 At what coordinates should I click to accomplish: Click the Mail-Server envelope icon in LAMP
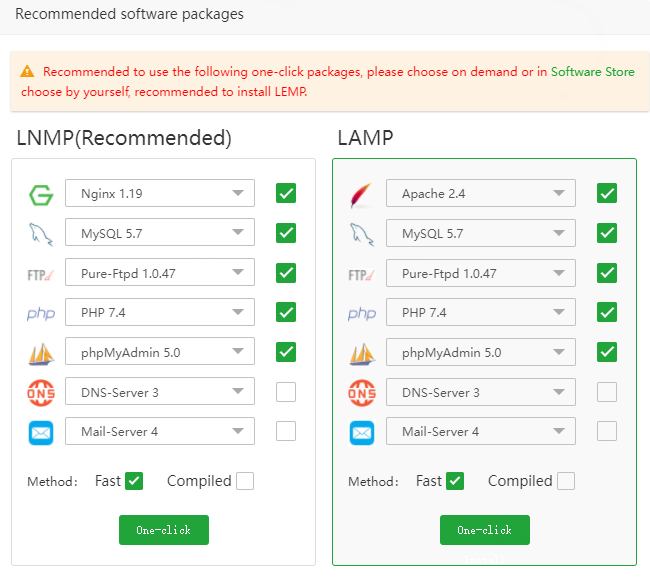tap(361, 432)
